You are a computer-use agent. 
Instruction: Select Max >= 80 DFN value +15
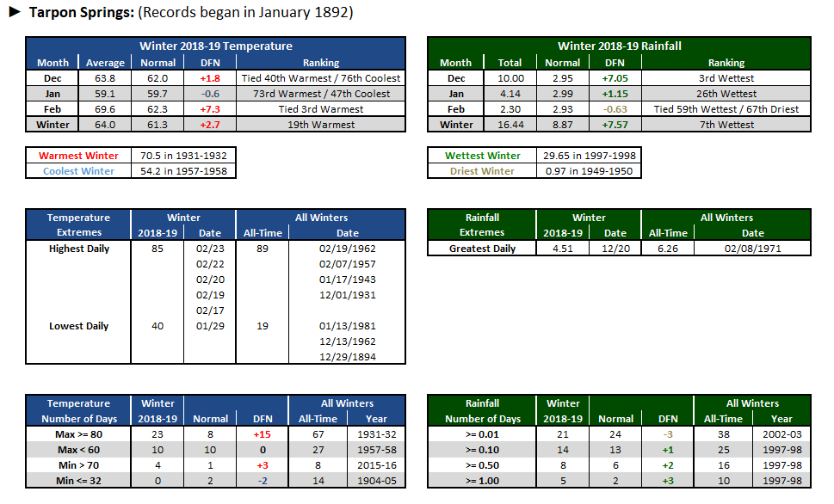coord(263,434)
